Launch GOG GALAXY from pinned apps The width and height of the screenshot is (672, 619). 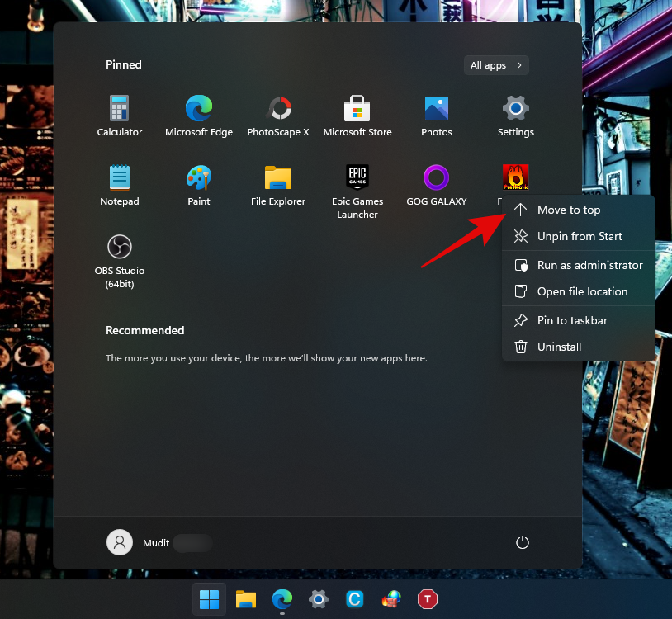click(x=436, y=185)
